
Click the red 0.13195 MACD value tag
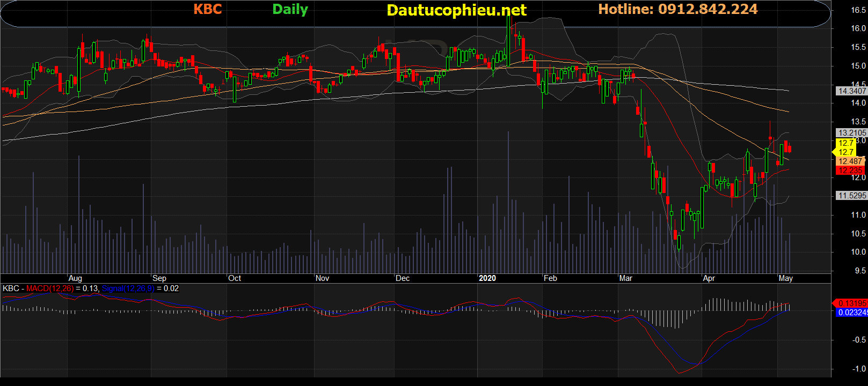(x=851, y=303)
